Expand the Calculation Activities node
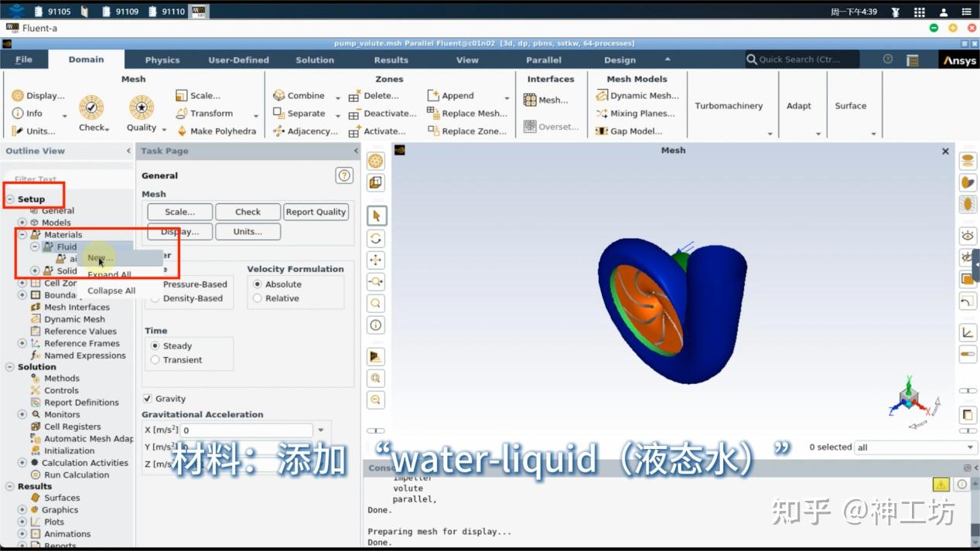Screen dimensions: 980x551 coord(22,463)
